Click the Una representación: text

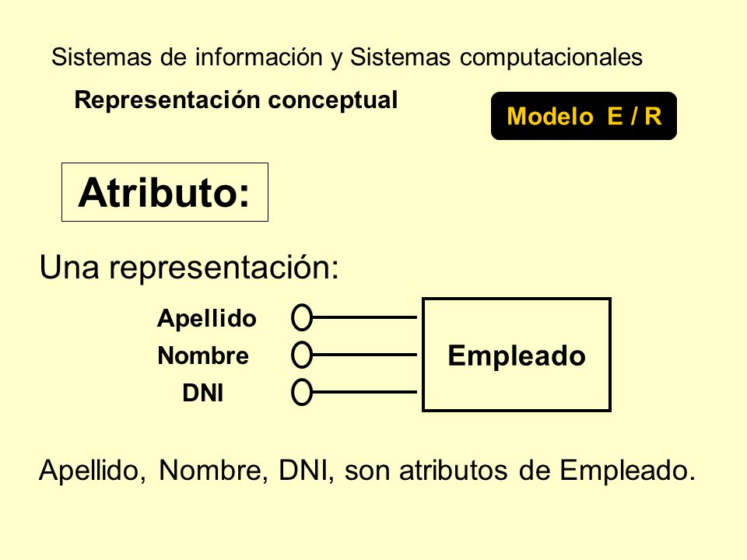(189, 268)
